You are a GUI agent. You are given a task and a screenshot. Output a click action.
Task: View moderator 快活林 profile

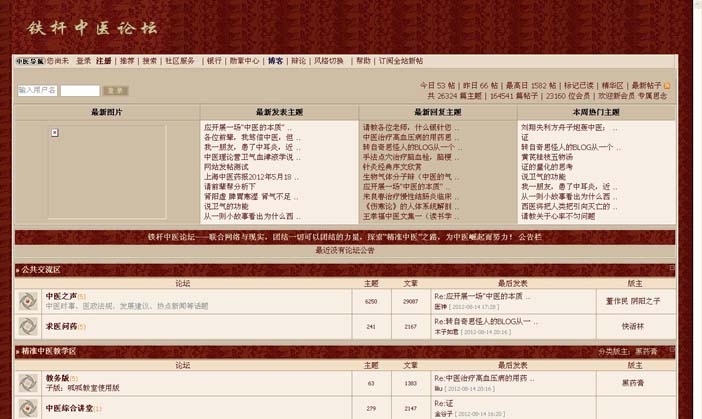pyautogui.click(x=633, y=326)
